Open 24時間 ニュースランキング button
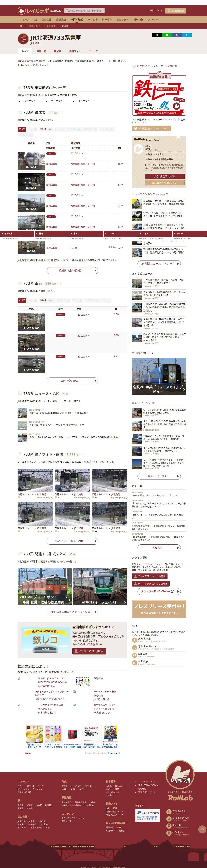The height and width of the screenshot is (868, 207). [159, 264]
